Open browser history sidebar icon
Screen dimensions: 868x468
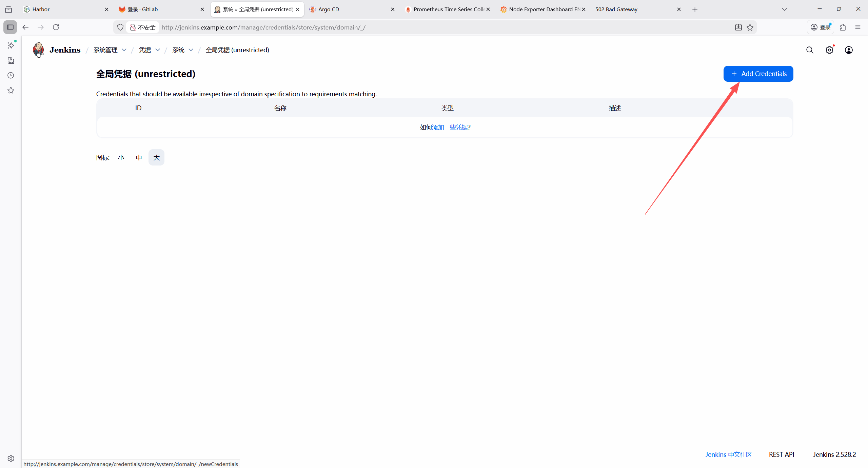[x=11, y=75]
